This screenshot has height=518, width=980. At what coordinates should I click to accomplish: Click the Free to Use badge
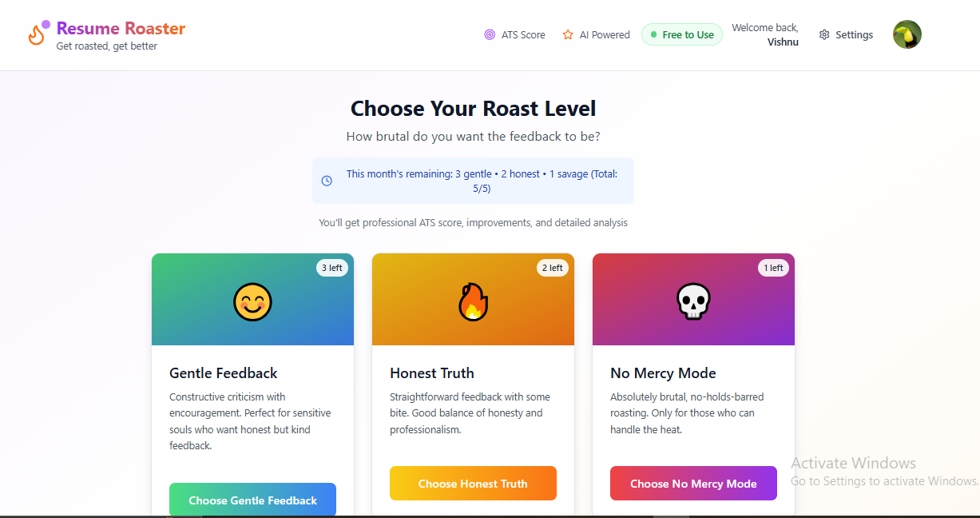coord(682,34)
